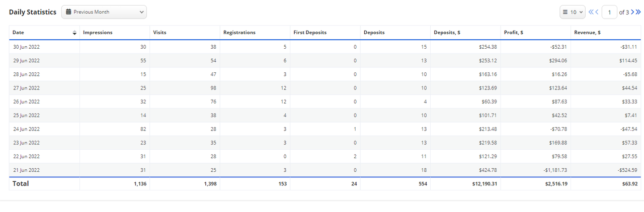The image size is (644, 212).
Task: Click the $7.41 revenue value
Action: pyautogui.click(x=631, y=115)
